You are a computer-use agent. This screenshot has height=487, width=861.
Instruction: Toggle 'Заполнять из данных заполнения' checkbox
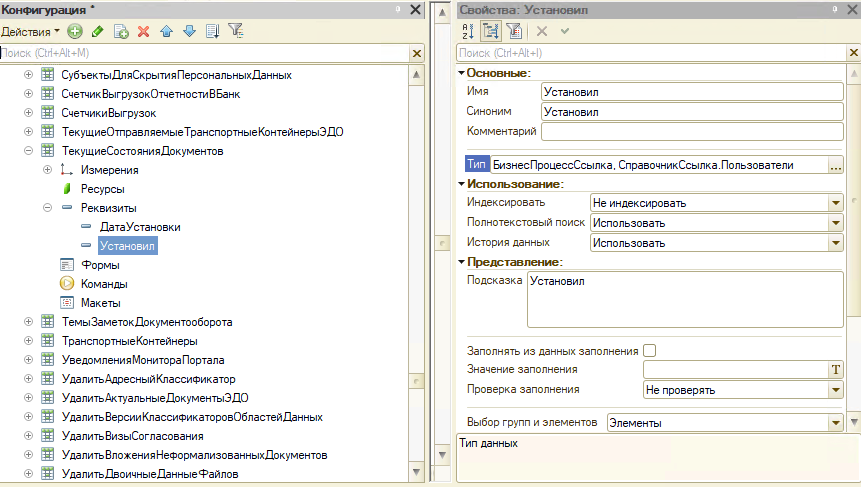650,351
